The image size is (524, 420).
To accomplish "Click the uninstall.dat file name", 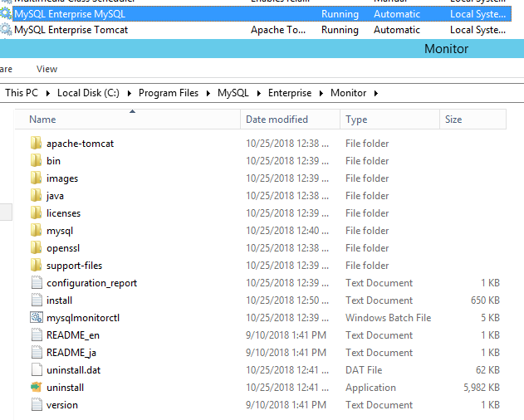I will point(74,370).
